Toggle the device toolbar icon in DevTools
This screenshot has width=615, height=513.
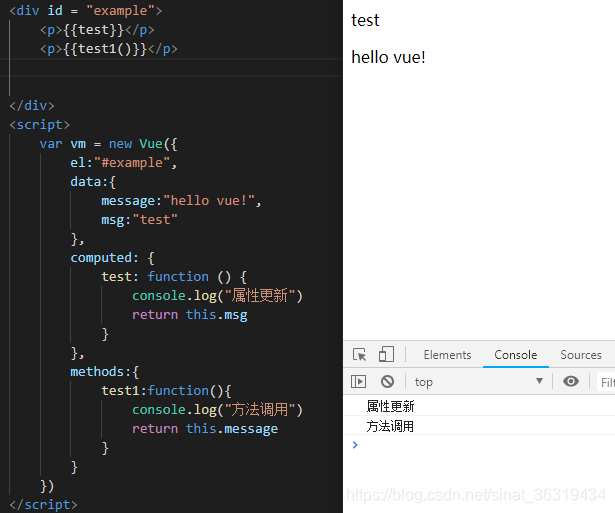point(386,354)
